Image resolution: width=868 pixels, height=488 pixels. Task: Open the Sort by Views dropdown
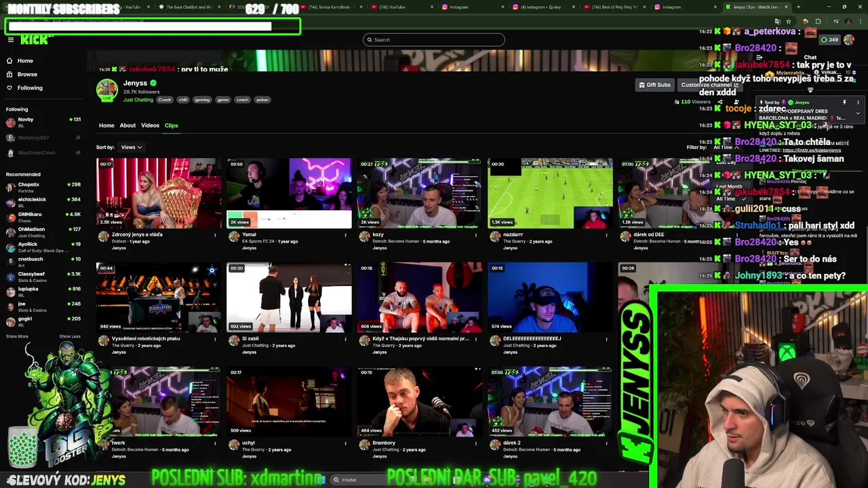132,147
